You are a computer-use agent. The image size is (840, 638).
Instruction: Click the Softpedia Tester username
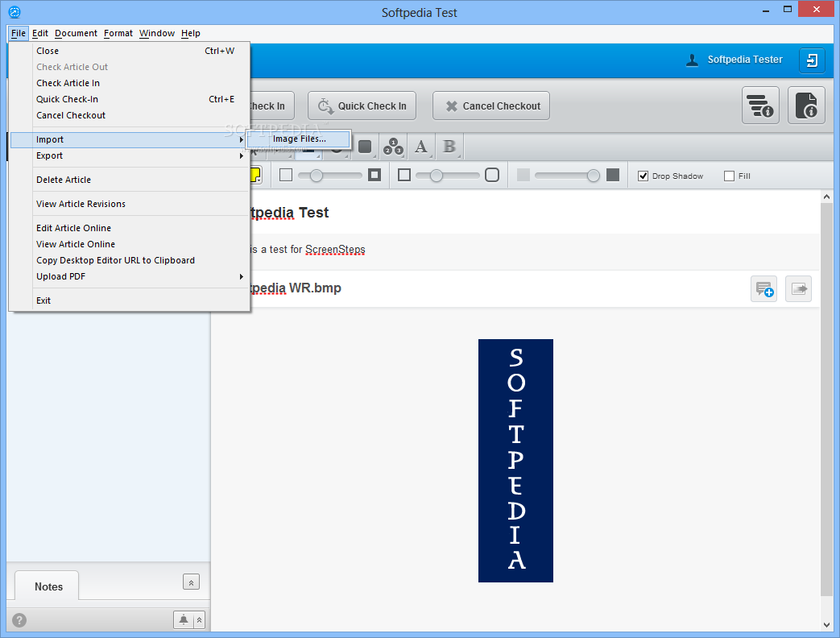point(745,60)
